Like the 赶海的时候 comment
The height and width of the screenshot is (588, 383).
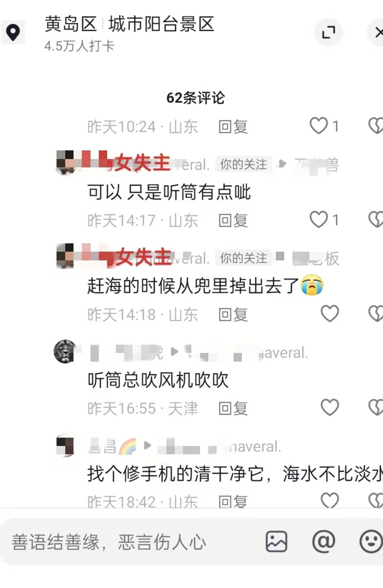point(330,314)
